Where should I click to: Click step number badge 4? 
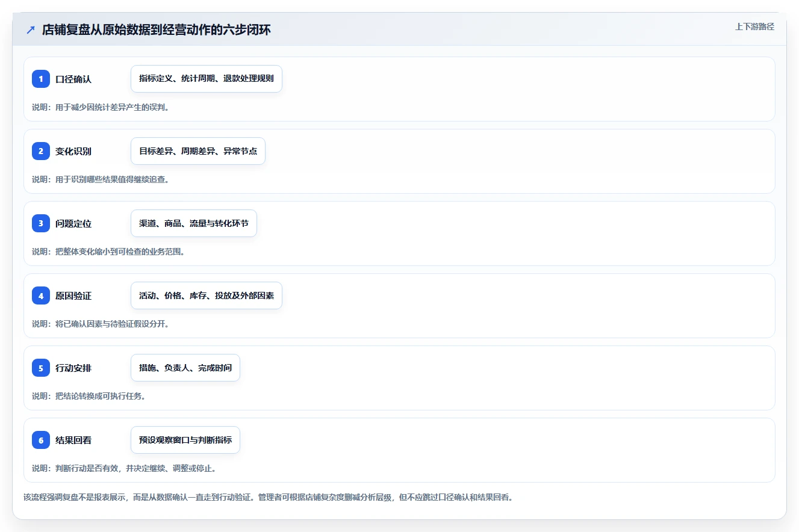(x=41, y=295)
